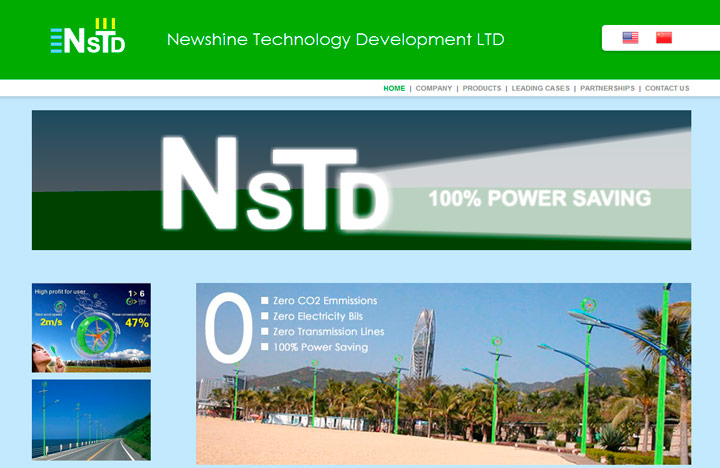Open the PARTNERSHIPS menu item

click(607, 88)
